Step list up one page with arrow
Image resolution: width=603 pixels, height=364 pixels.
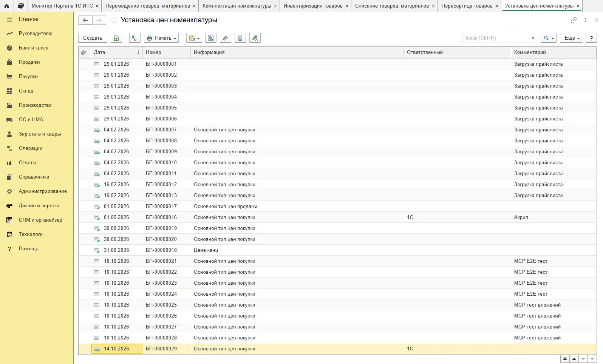[574, 359]
